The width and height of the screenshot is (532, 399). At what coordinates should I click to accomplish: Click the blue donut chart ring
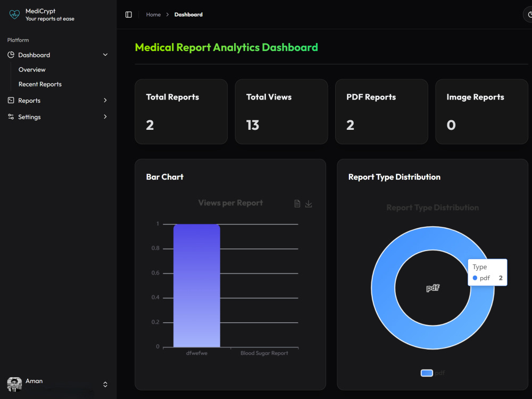(x=383, y=288)
